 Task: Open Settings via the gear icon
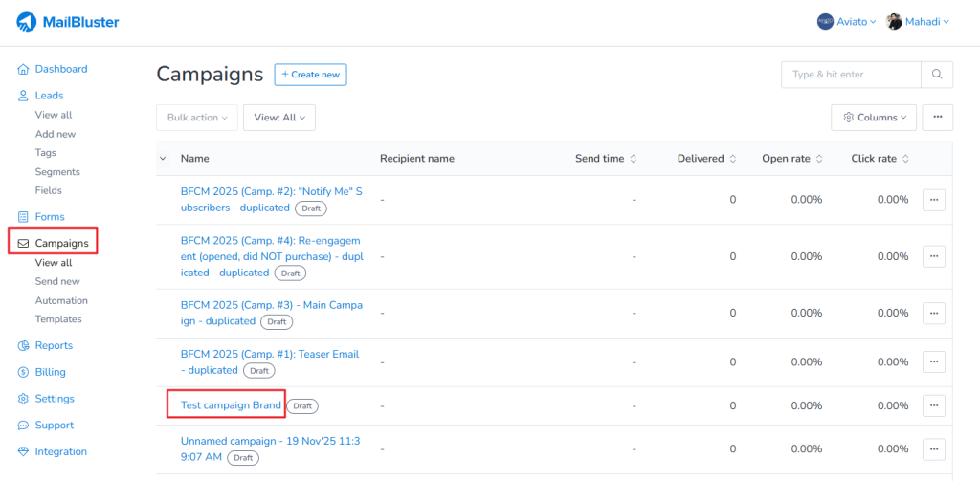click(24, 399)
